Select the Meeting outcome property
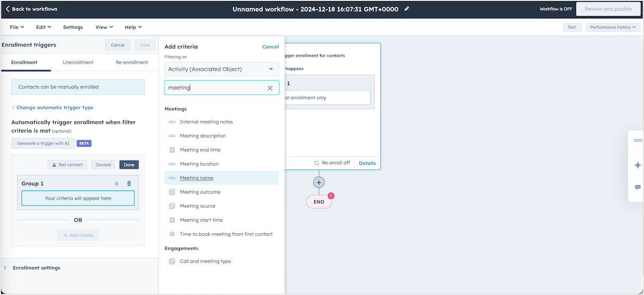 click(x=200, y=192)
